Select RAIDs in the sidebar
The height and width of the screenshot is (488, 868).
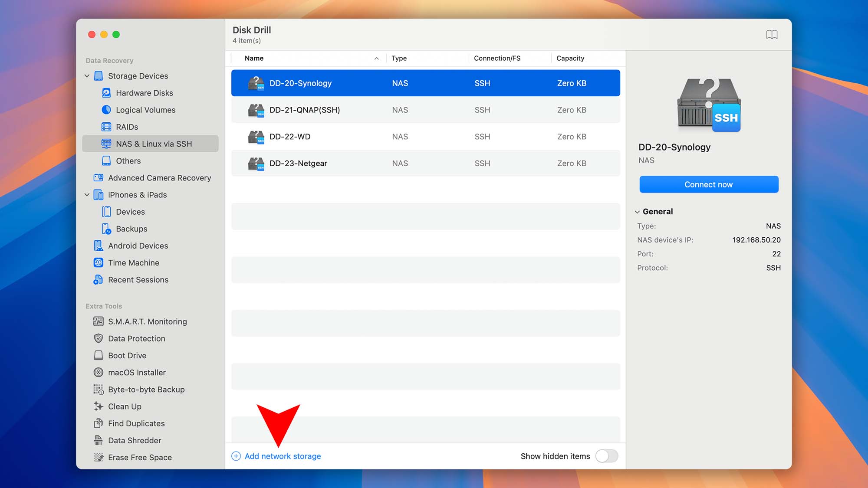coord(127,127)
